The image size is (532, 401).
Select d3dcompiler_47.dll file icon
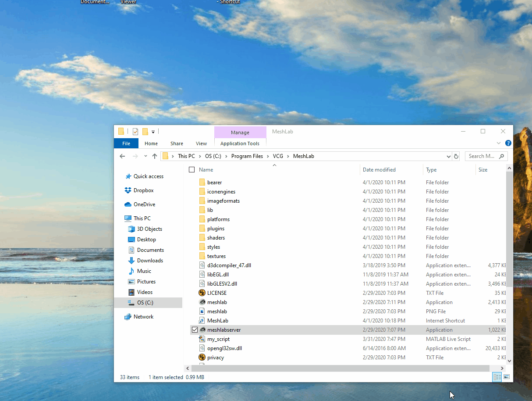tap(202, 265)
